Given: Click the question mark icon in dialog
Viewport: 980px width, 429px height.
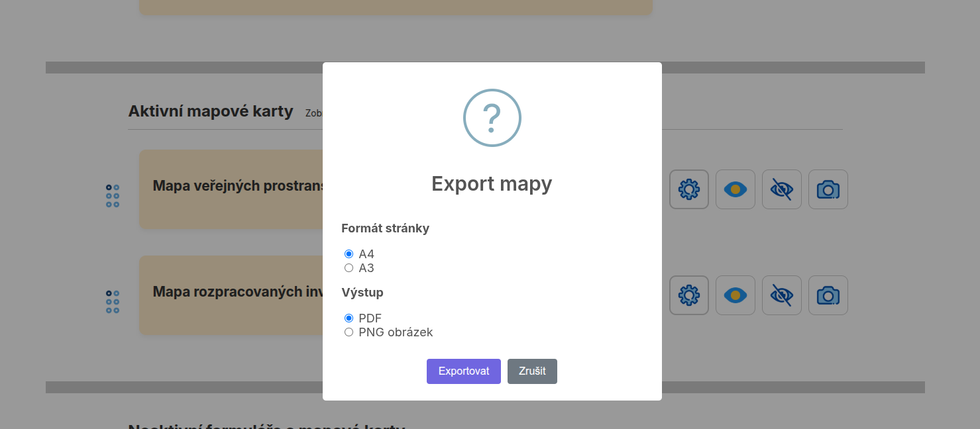Looking at the screenshot, I should click(492, 118).
